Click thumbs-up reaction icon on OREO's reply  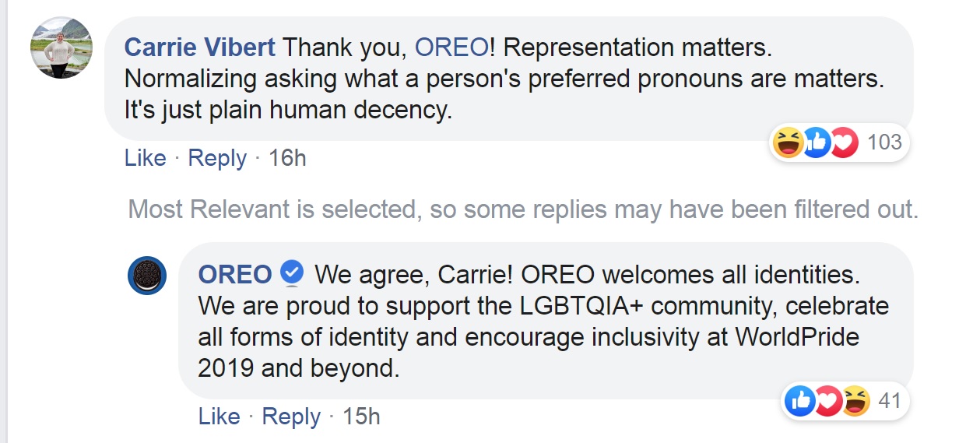pos(801,402)
